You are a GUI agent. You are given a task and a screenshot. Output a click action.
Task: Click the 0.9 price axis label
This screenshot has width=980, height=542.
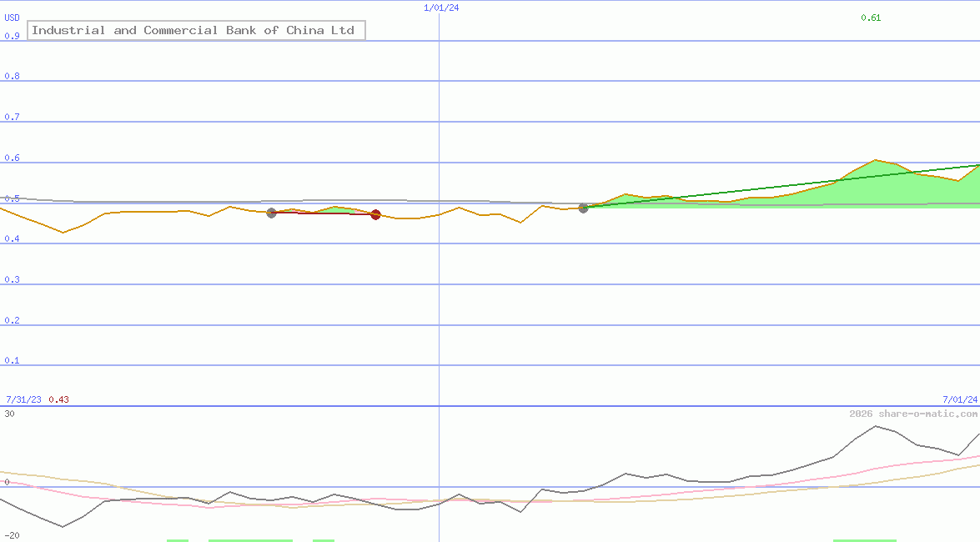pos(12,36)
